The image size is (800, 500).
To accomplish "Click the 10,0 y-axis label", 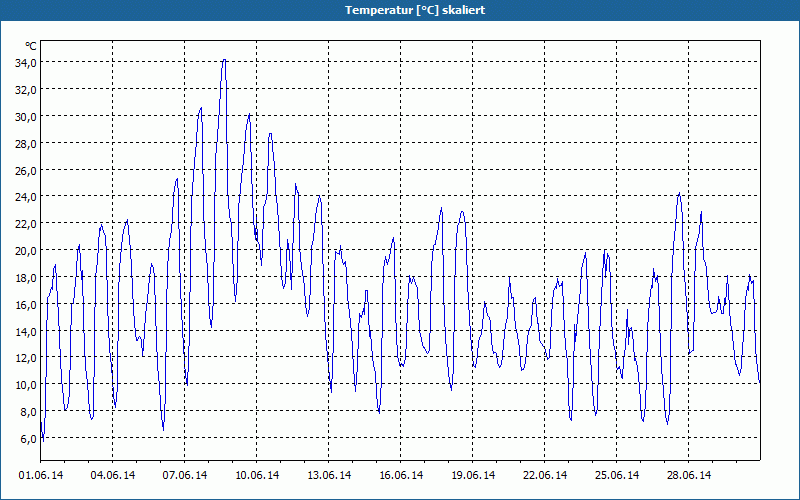I will (x=26, y=385).
